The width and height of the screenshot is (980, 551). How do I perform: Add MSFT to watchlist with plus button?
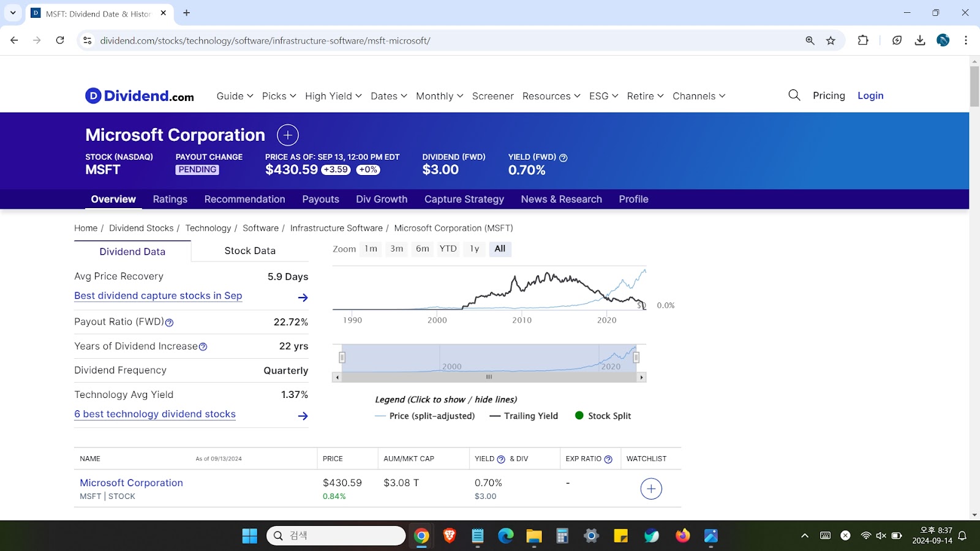pyautogui.click(x=651, y=489)
